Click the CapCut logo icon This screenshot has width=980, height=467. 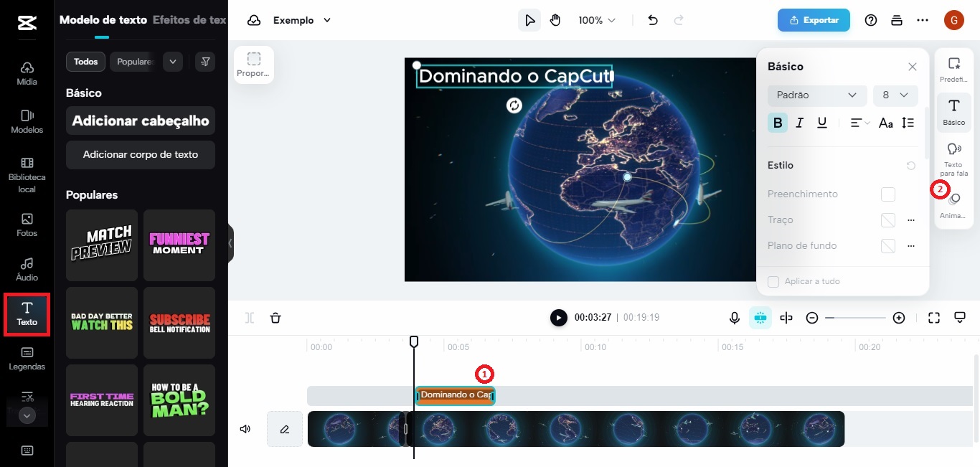(x=27, y=23)
